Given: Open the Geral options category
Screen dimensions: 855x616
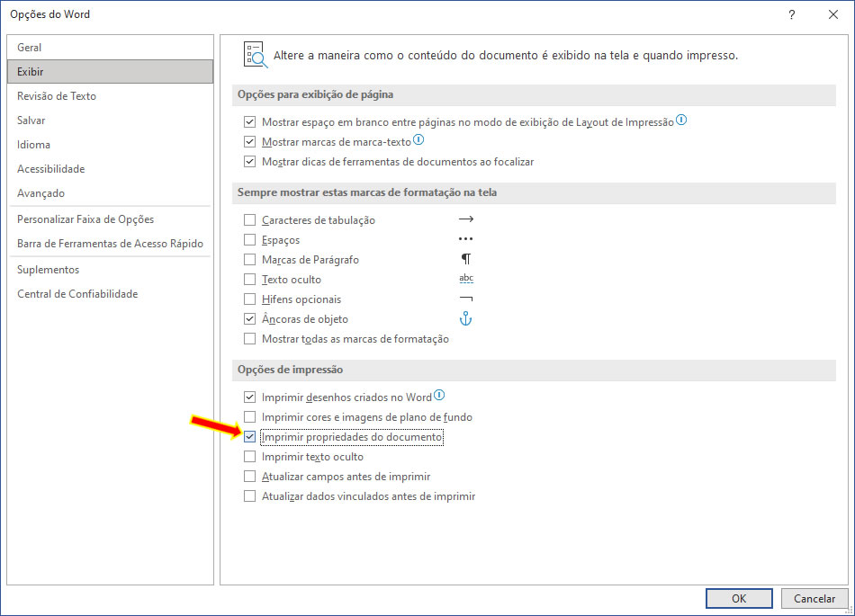Looking at the screenshot, I should point(110,48).
